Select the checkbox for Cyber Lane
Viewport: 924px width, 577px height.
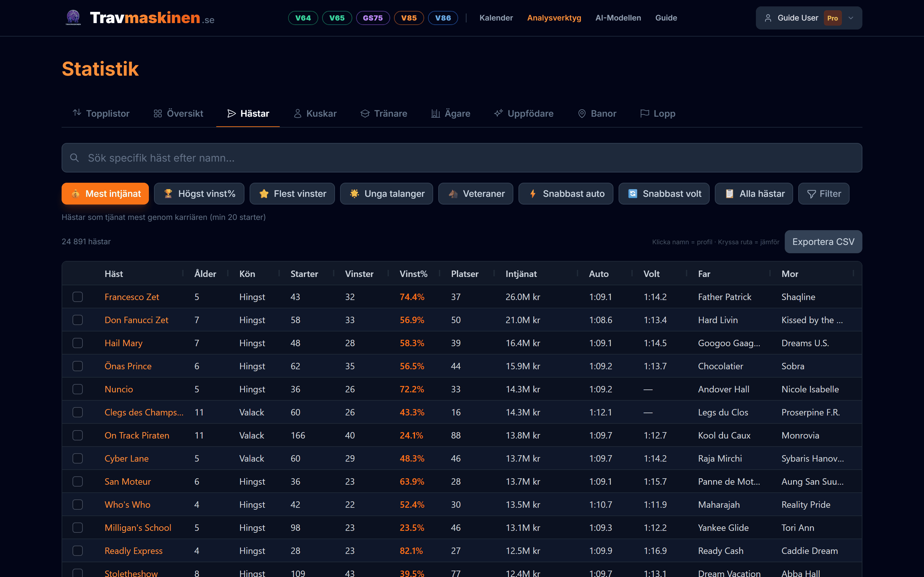[78, 458]
